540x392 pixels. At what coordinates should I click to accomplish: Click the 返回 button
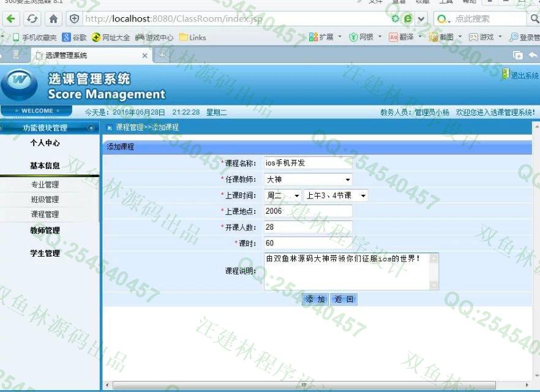pyautogui.click(x=344, y=300)
